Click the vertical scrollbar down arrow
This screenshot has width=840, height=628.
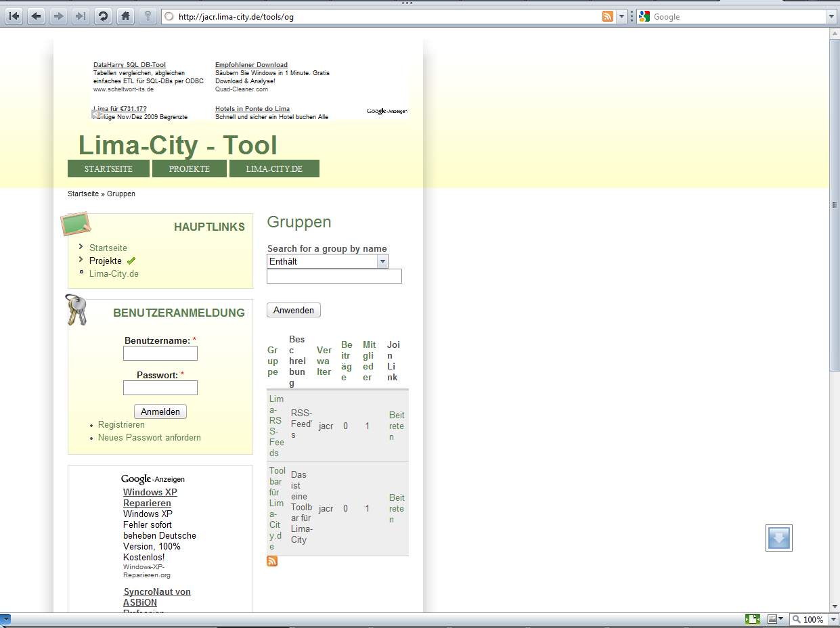pyautogui.click(x=835, y=607)
